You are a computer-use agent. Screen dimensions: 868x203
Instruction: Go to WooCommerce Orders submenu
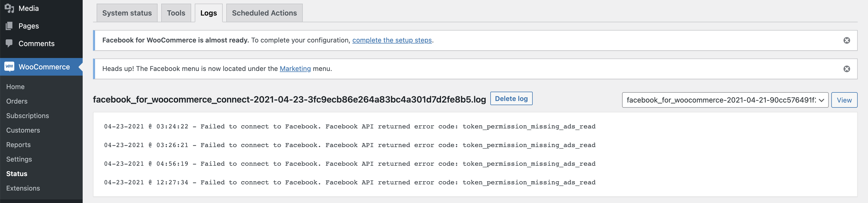17,101
